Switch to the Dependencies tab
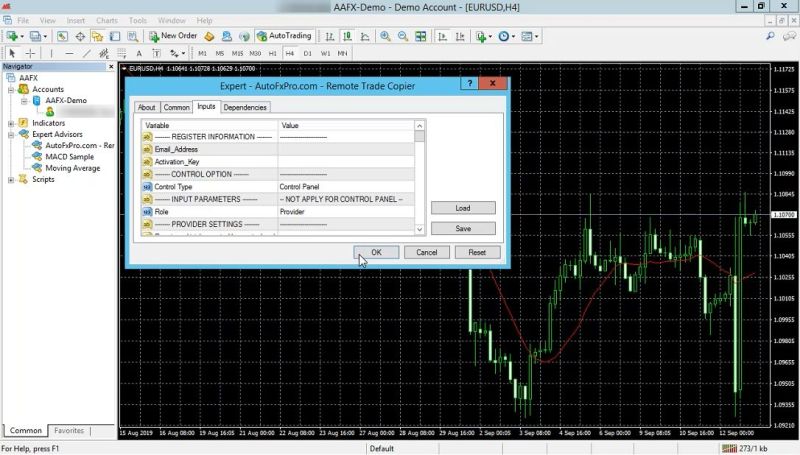Image resolution: width=800 pixels, height=455 pixels. tap(244, 107)
